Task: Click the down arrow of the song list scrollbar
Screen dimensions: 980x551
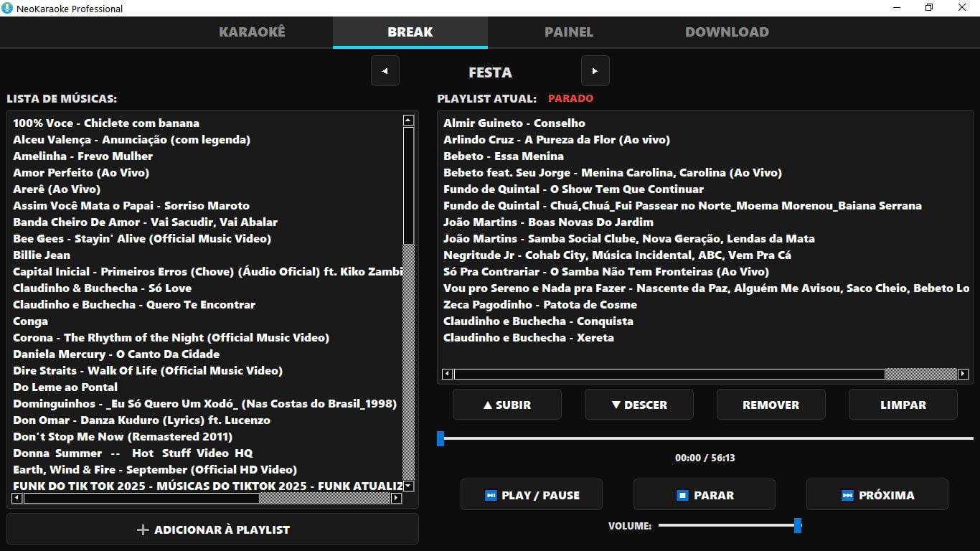Action: point(407,486)
